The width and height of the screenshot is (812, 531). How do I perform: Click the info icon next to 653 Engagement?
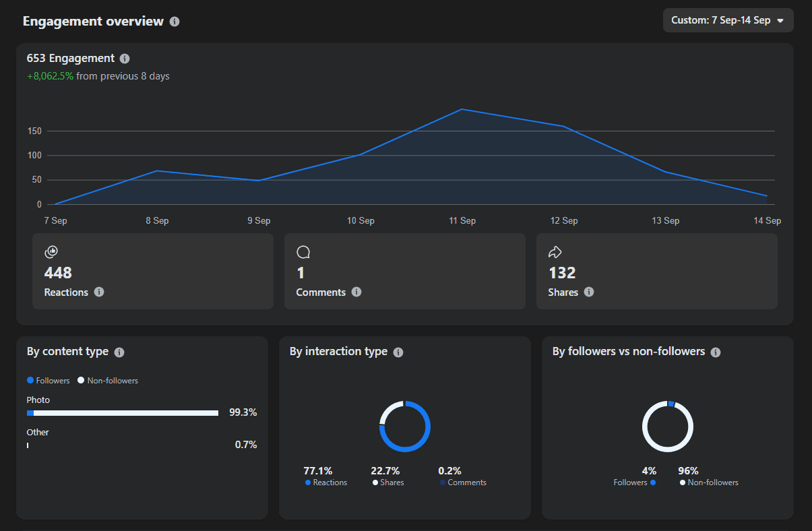[x=125, y=59]
